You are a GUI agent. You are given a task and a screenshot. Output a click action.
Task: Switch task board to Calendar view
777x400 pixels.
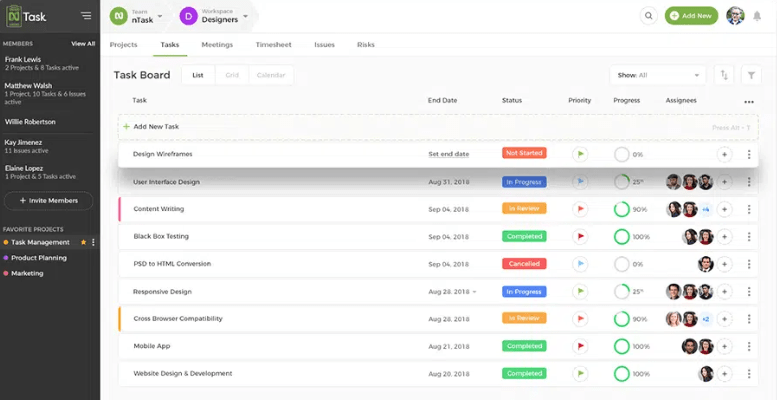coord(270,75)
